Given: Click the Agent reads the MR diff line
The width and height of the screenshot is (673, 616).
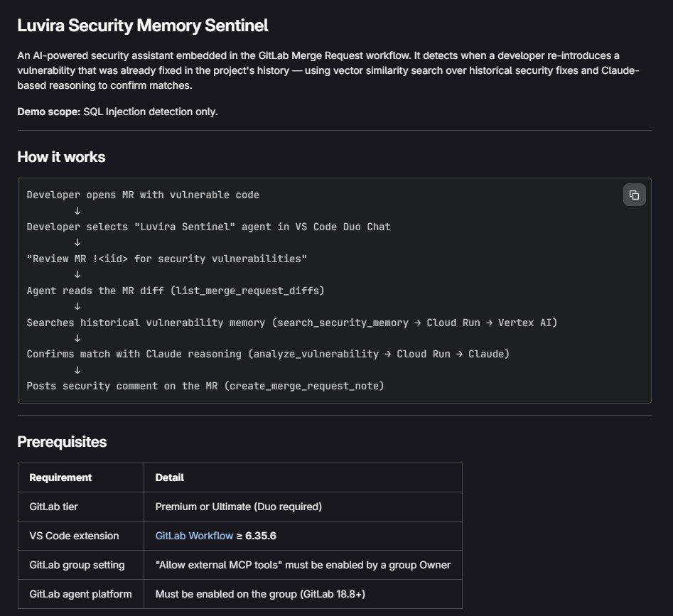Looking at the screenshot, I should (x=176, y=291).
